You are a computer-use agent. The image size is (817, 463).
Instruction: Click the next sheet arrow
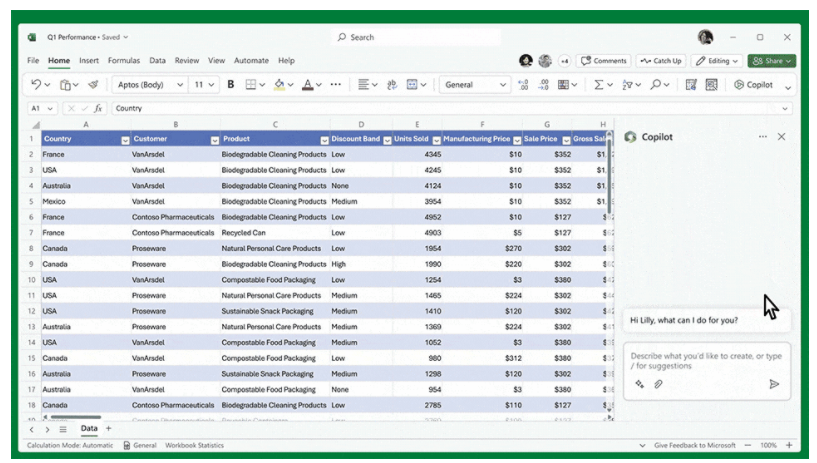pyautogui.click(x=47, y=430)
